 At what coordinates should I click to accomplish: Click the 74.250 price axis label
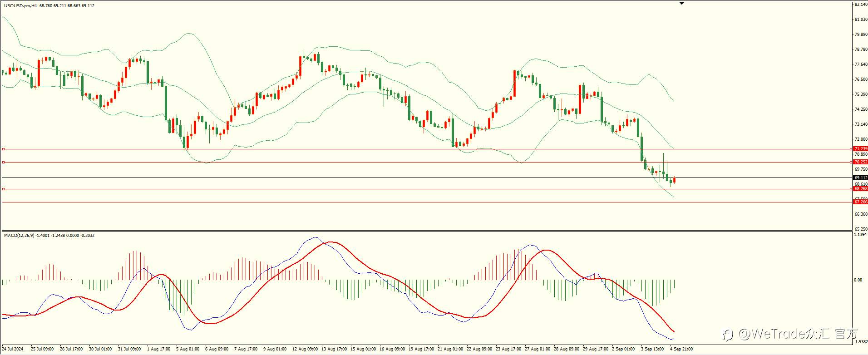coord(861,109)
